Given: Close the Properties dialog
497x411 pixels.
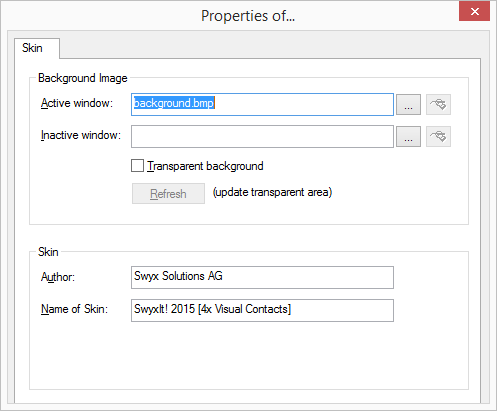Looking at the screenshot, I should (475, 11).
